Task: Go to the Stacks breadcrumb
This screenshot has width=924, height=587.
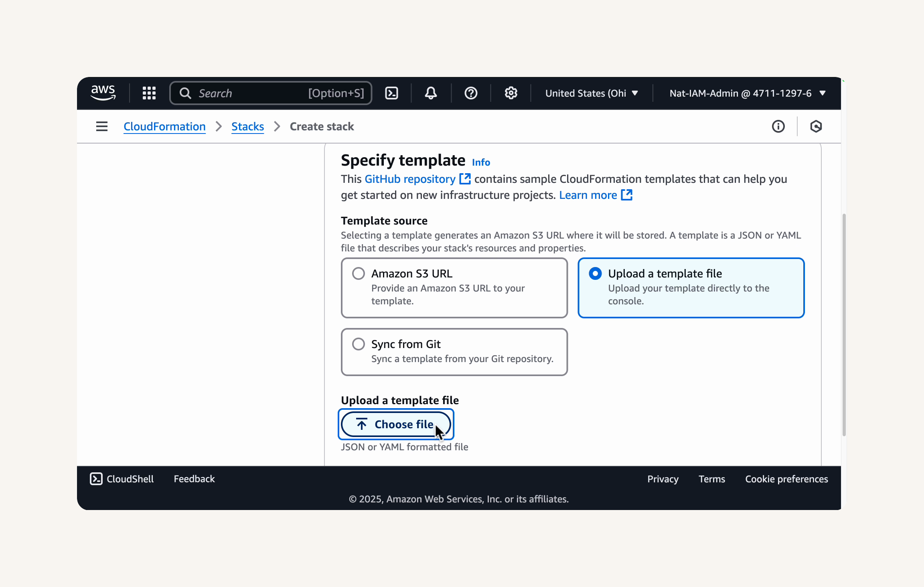Action: pyautogui.click(x=247, y=126)
